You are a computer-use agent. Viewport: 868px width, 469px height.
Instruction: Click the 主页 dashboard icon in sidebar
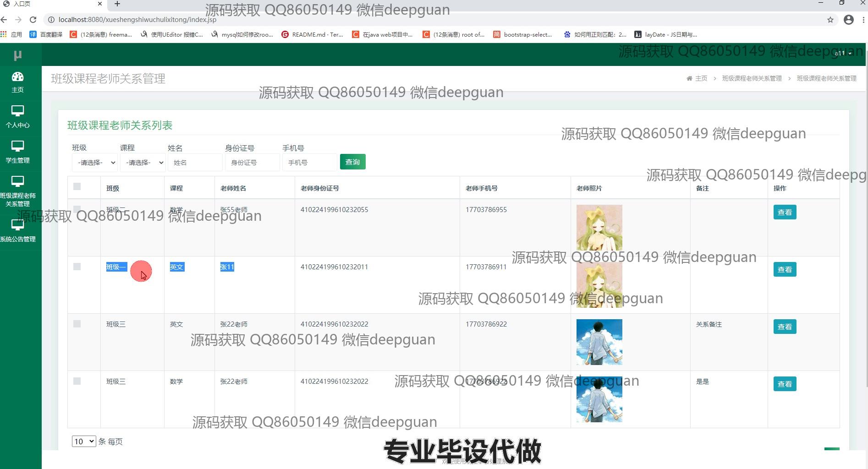[x=17, y=77]
